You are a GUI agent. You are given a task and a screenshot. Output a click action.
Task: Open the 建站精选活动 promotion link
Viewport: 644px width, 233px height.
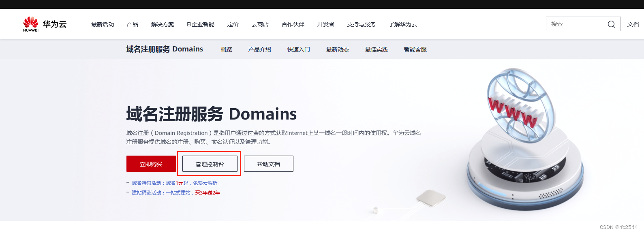176,193
